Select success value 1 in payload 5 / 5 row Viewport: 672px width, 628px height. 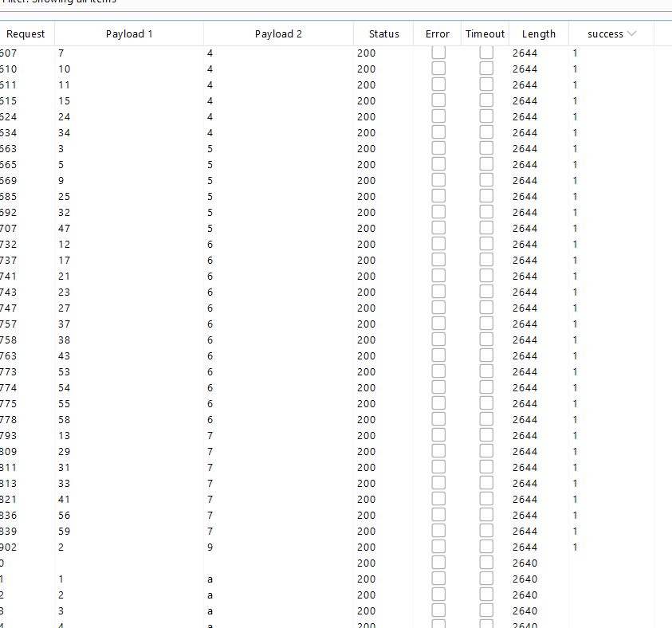pyautogui.click(x=575, y=164)
